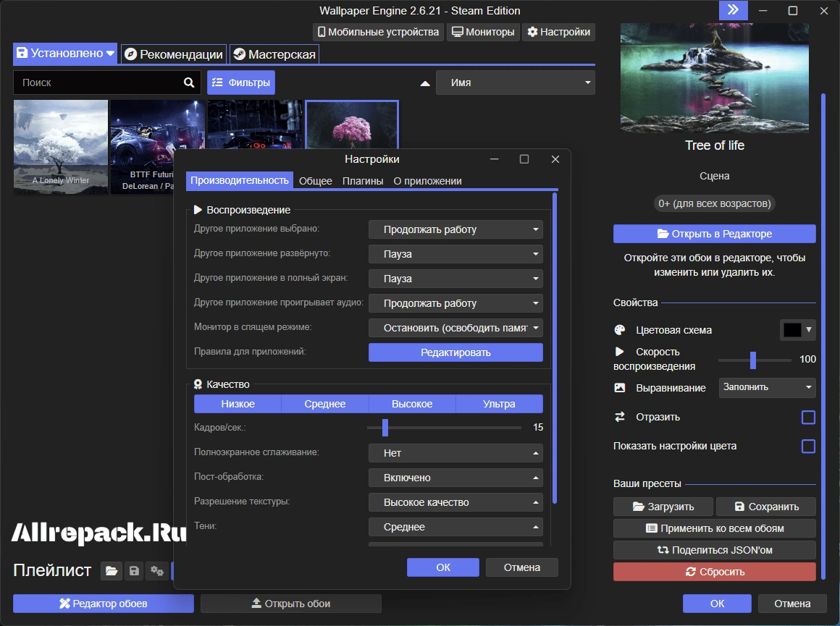Click the Quality ribbon icon

point(198,384)
